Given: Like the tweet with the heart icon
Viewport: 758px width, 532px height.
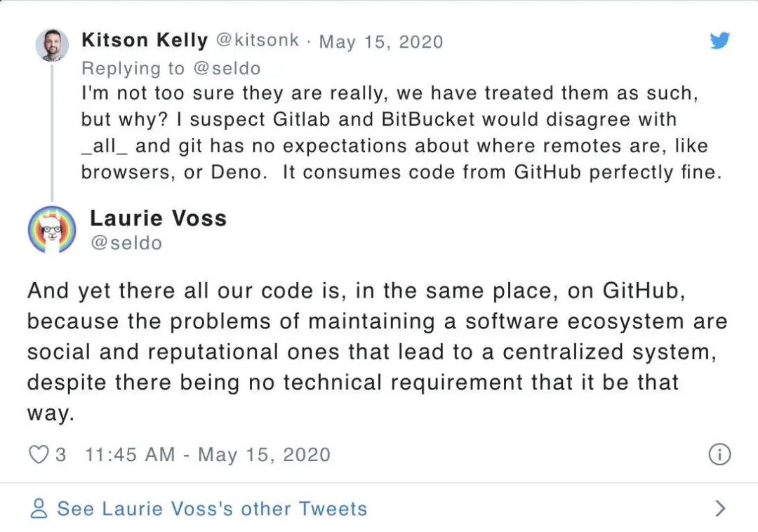Looking at the screenshot, I should pos(38,455).
